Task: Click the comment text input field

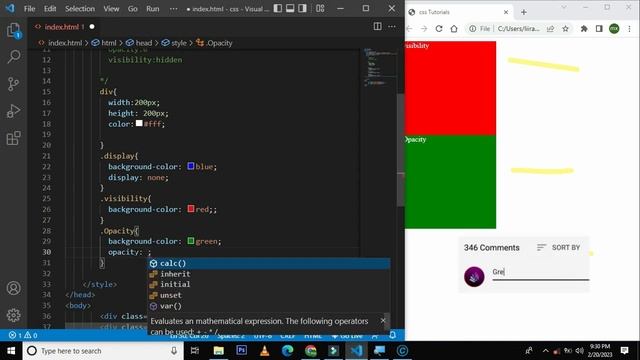Action: click(x=541, y=273)
